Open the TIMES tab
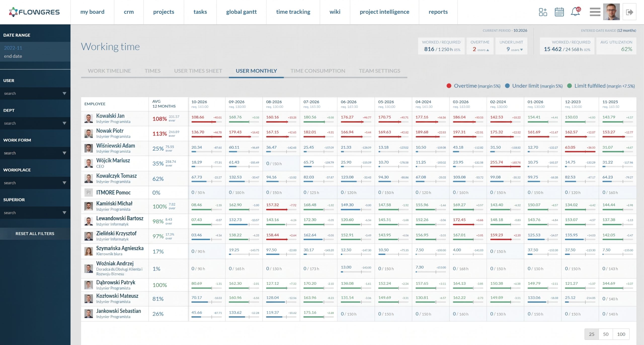 [152, 71]
